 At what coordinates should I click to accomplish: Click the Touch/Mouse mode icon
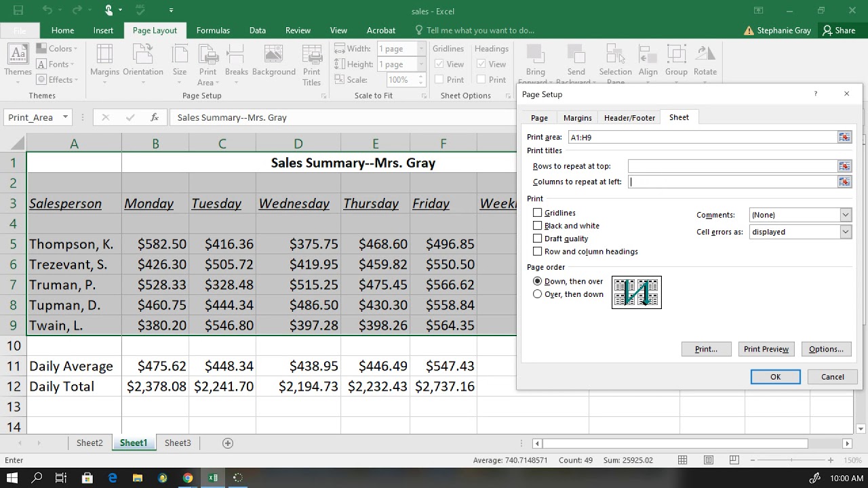click(x=108, y=10)
